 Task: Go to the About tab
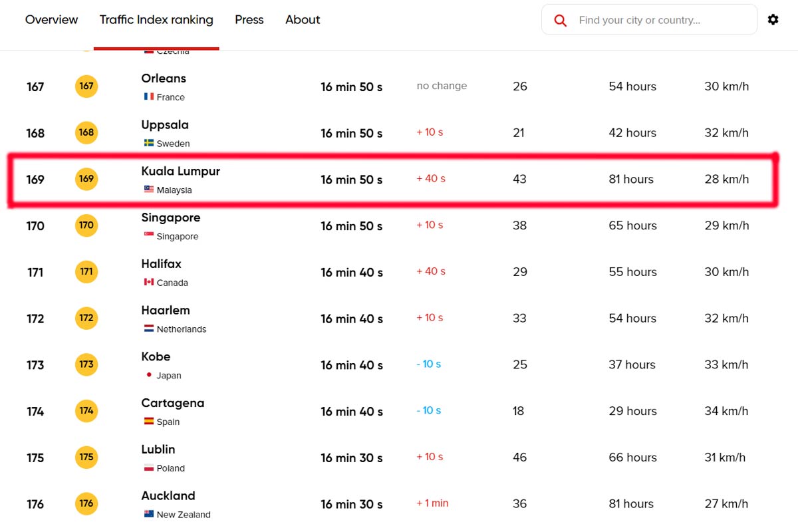[303, 20]
